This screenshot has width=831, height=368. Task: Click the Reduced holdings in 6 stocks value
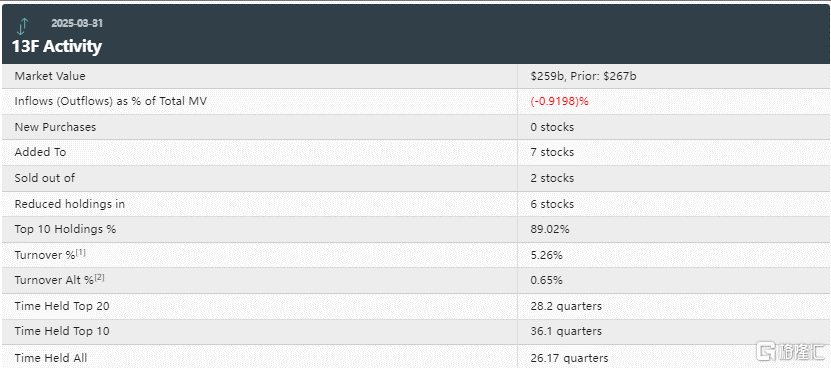[552, 204]
